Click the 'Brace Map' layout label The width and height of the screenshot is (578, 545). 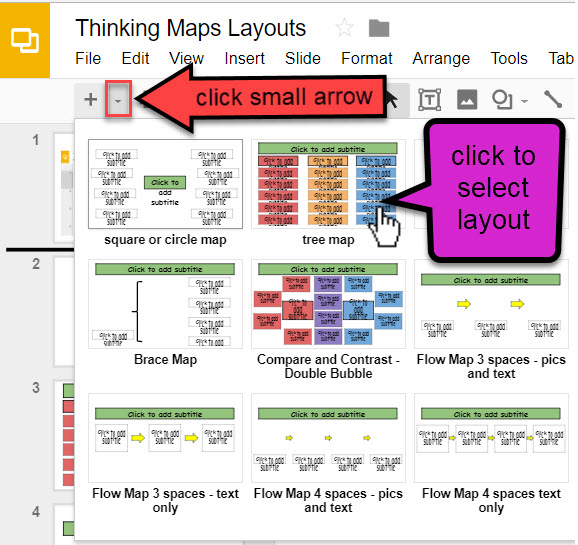(x=165, y=359)
